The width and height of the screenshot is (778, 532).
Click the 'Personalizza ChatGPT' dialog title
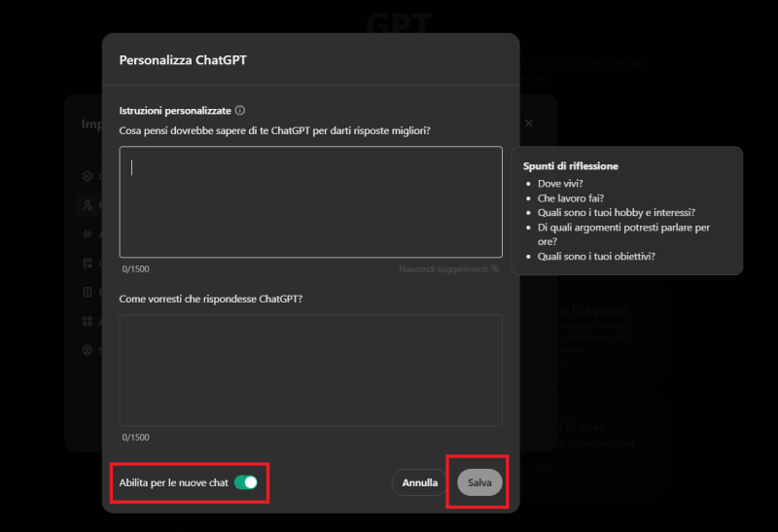[183, 59]
